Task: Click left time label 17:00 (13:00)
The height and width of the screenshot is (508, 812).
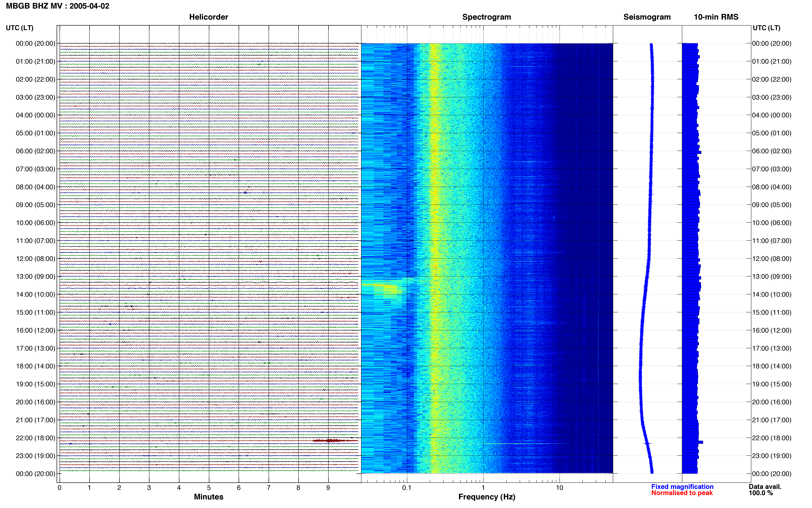Action: pos(36,348)
